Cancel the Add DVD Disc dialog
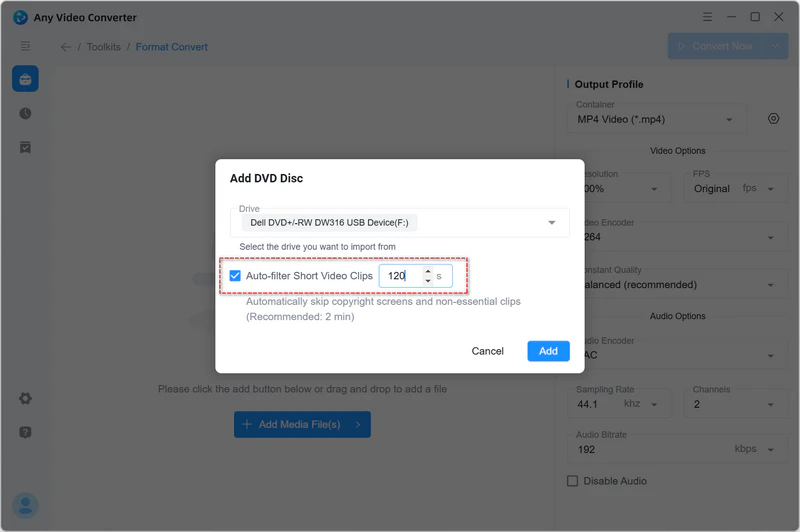800x532 pixels. coord(487,351)
